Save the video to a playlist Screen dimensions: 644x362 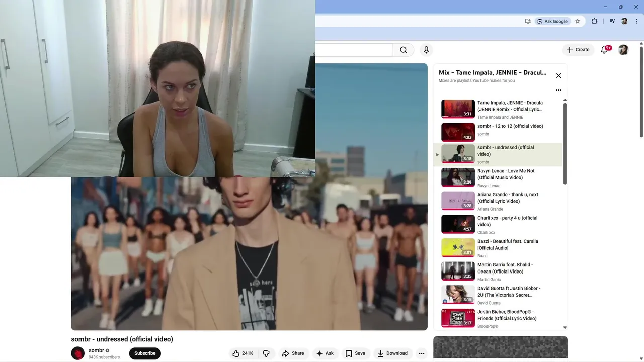355,353
